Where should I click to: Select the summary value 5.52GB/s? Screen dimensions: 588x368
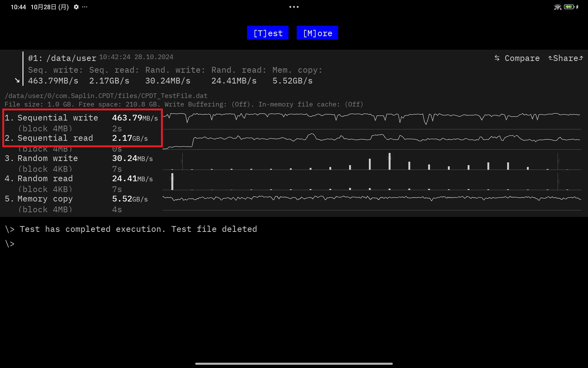pyautogui.click(x=293, y=80)
